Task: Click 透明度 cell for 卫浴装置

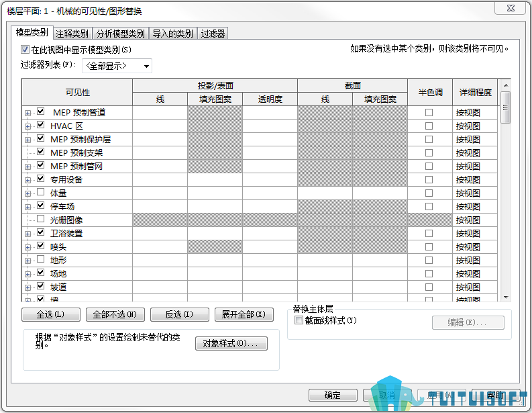Action: [270, 234]
